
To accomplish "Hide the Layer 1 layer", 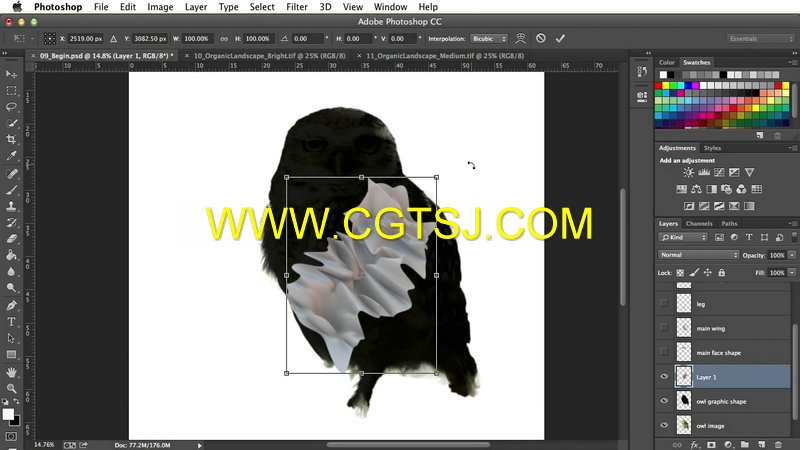I will click(x=664, y=377).
